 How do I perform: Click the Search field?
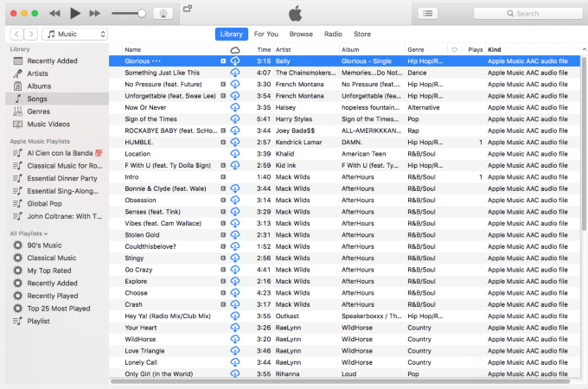pyautogui.click(x=528, y=14)
